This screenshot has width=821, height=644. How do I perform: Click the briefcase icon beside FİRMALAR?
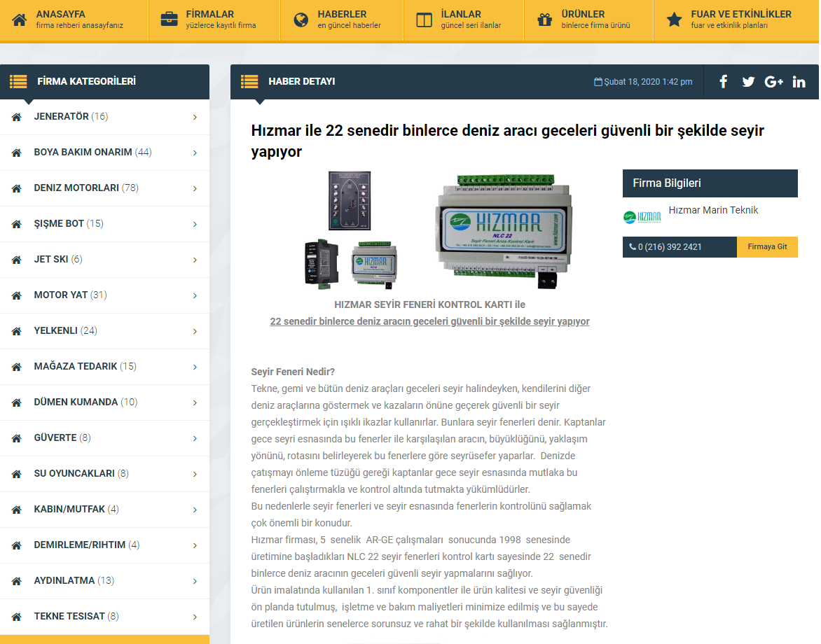[169, 20]
